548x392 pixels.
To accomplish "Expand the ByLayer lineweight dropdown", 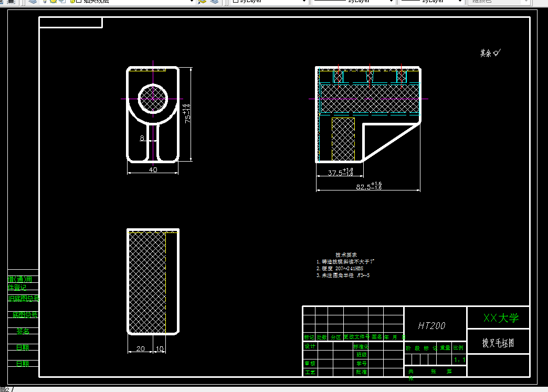I will 460,2.
